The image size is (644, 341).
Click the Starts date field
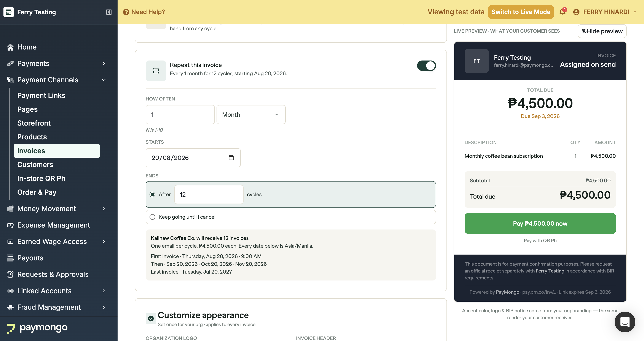click(x=193, y=158)
